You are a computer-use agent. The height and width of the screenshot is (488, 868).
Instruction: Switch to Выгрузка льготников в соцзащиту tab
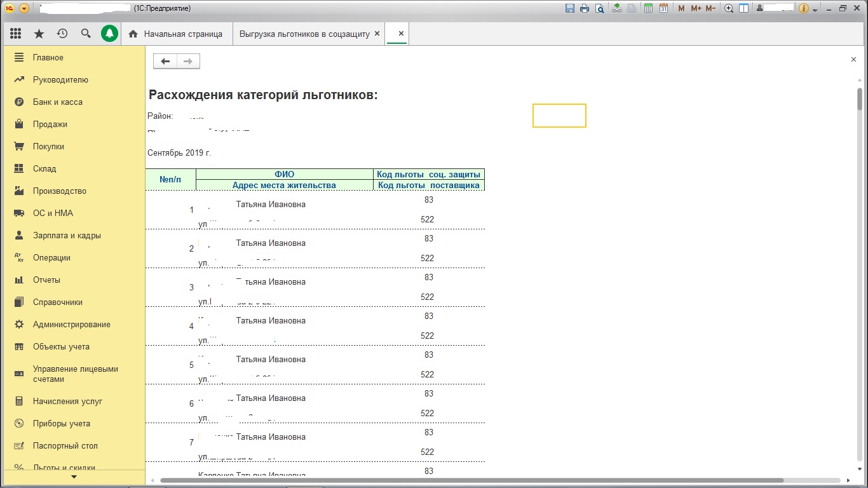pyautogui.click(x=304, y=34)
